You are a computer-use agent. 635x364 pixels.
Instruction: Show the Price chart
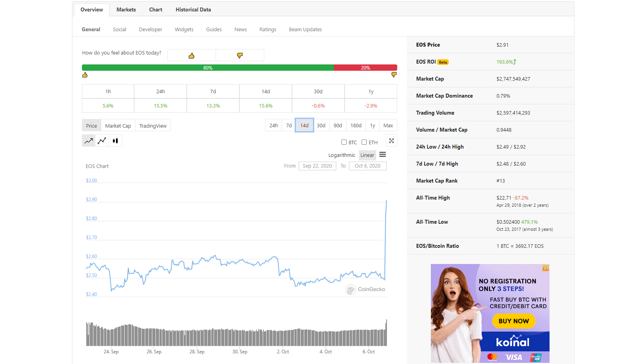[91, 126]
